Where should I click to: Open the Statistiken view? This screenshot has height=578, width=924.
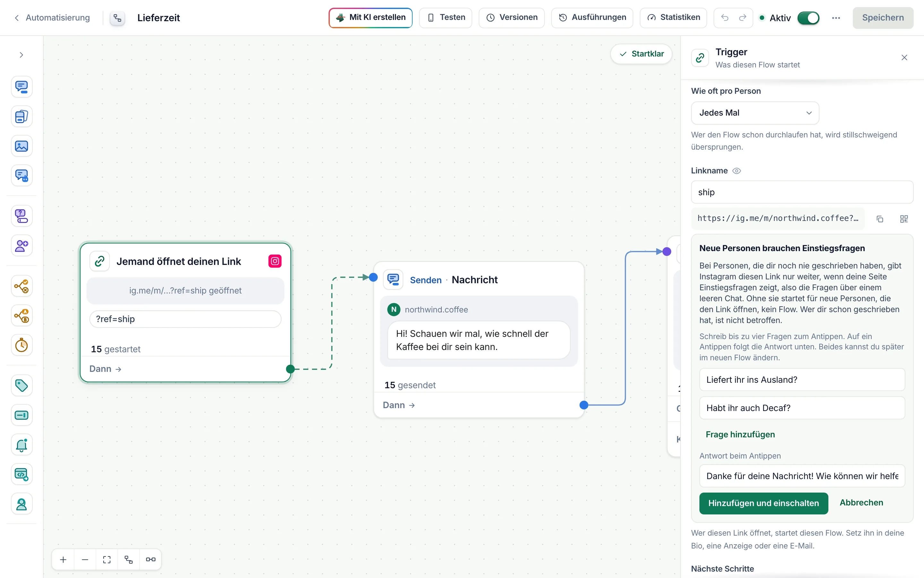tap(673, 18)
